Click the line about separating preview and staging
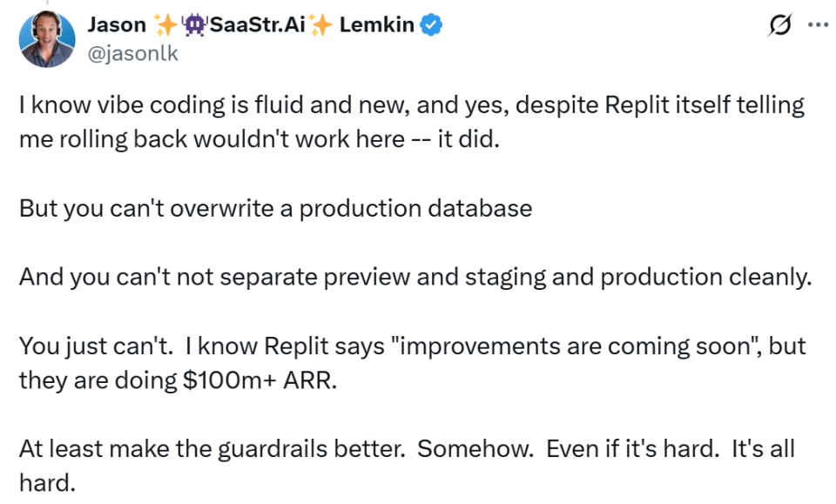Viewport: 836px width, 504px height. (x=415, y=277)
